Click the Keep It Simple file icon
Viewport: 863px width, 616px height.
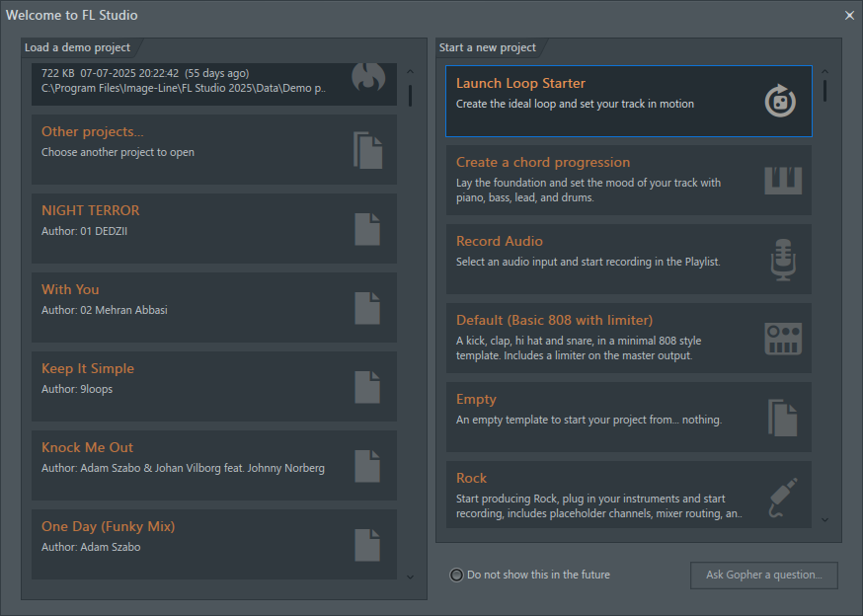tap(367, 387)
